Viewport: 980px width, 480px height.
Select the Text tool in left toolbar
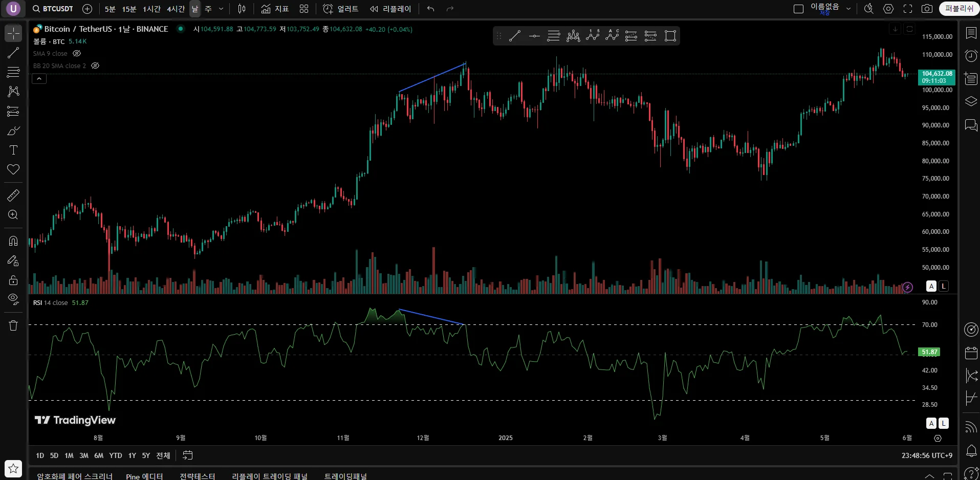click(13, 150)
